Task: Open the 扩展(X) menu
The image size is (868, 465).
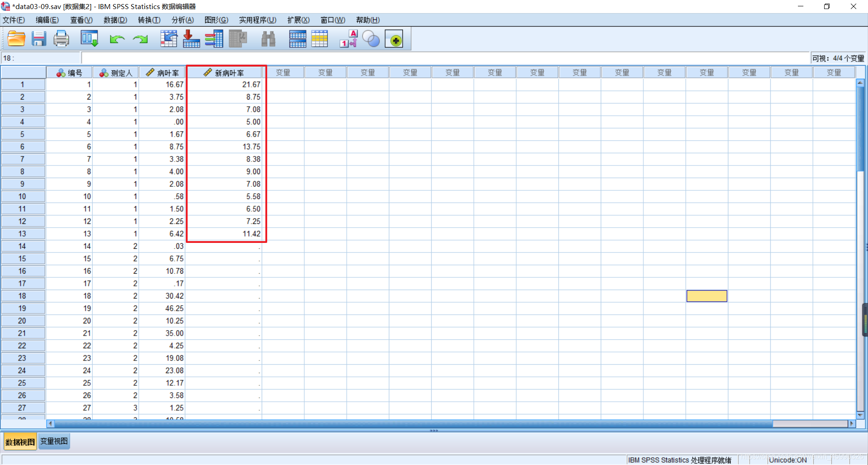Action: coord(298,20)
